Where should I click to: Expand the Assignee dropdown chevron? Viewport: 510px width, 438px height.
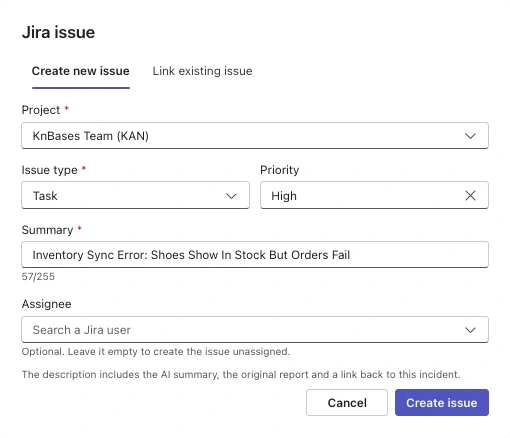point(470,330)
